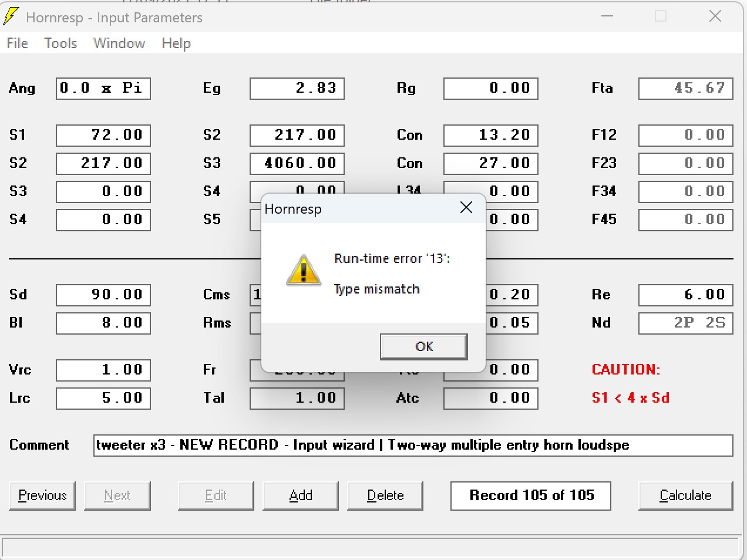Click the Rms label

coord(217,323)
